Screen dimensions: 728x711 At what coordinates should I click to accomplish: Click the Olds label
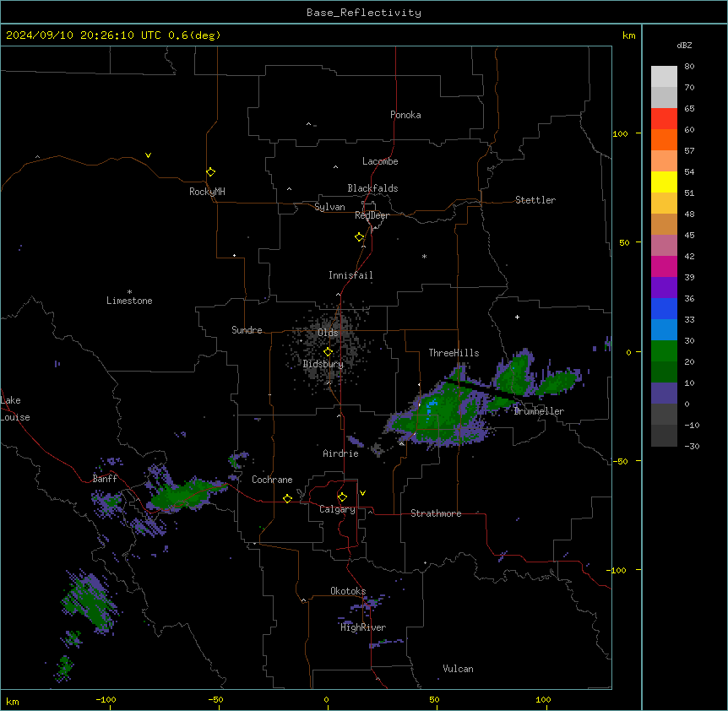[x=328, y=333]
